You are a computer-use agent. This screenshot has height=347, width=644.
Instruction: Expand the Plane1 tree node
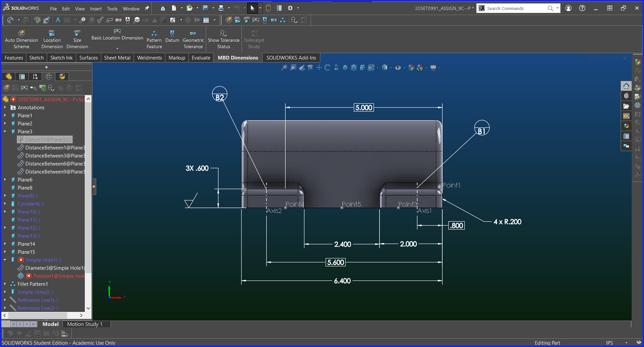click(5, 116)
